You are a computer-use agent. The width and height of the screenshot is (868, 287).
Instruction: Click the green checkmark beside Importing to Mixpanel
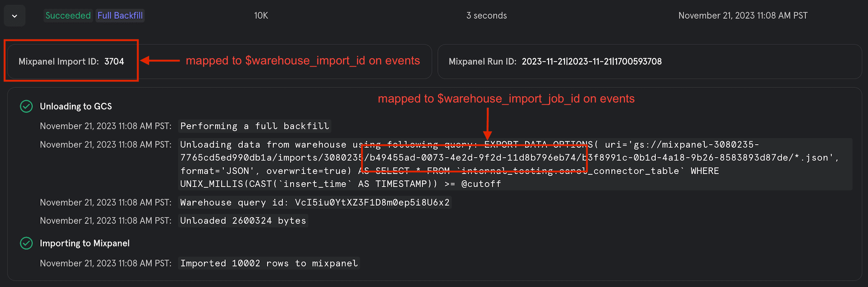tap(26, 243)
